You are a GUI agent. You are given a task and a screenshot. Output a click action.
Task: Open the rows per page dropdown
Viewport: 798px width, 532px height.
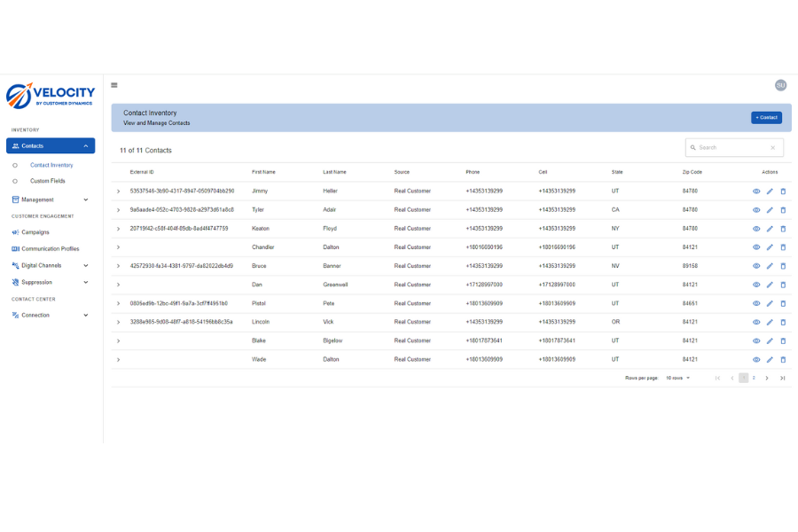point(677,379)
